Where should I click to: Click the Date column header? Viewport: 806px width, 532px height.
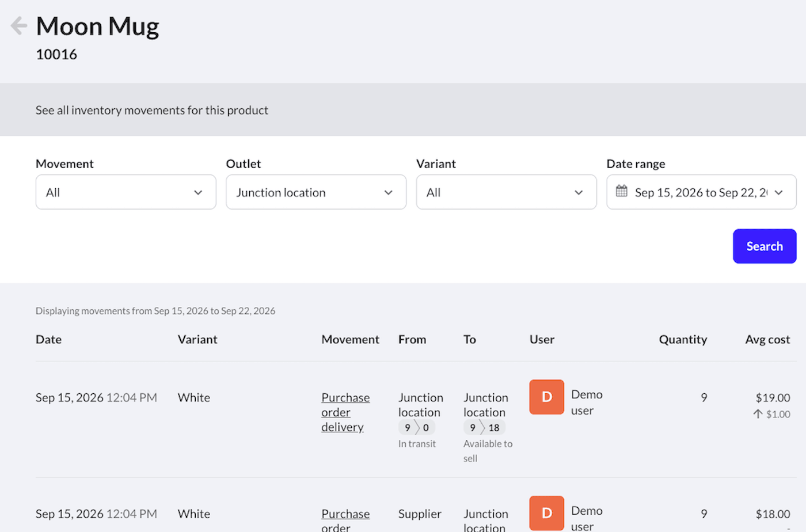pos(48,340)
